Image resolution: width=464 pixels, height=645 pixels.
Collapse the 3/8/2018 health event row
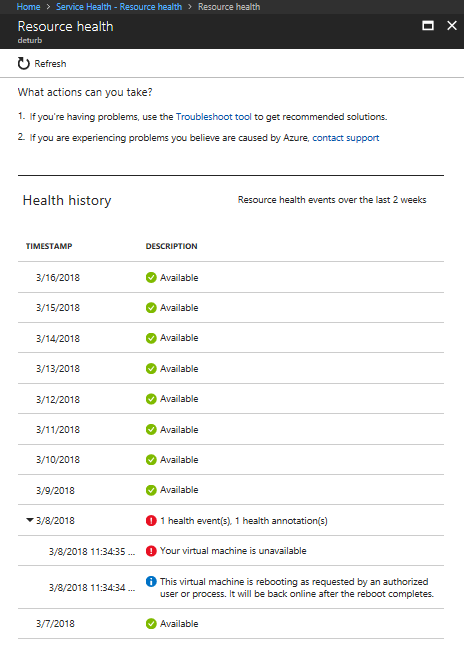[x=30, y=520]
